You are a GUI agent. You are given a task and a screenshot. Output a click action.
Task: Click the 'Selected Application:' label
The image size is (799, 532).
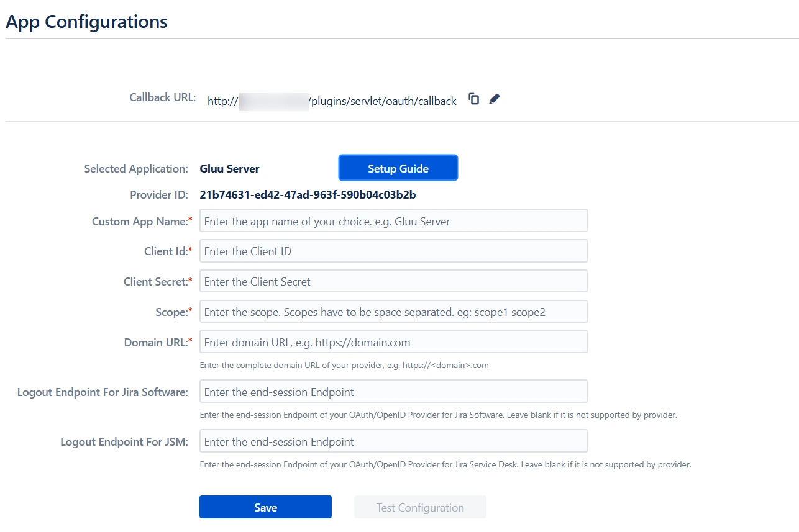point(136,168)
